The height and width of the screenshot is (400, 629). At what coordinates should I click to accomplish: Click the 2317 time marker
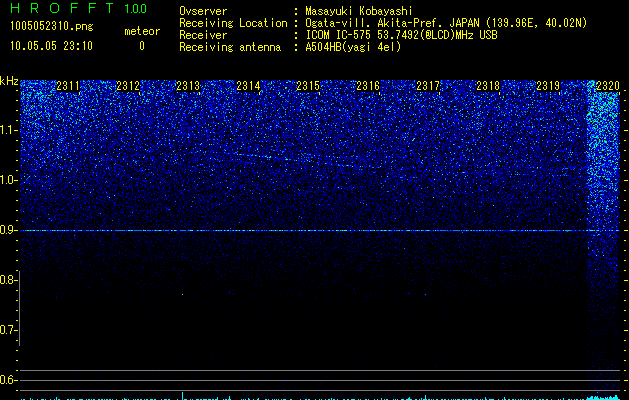coord(428,85)
